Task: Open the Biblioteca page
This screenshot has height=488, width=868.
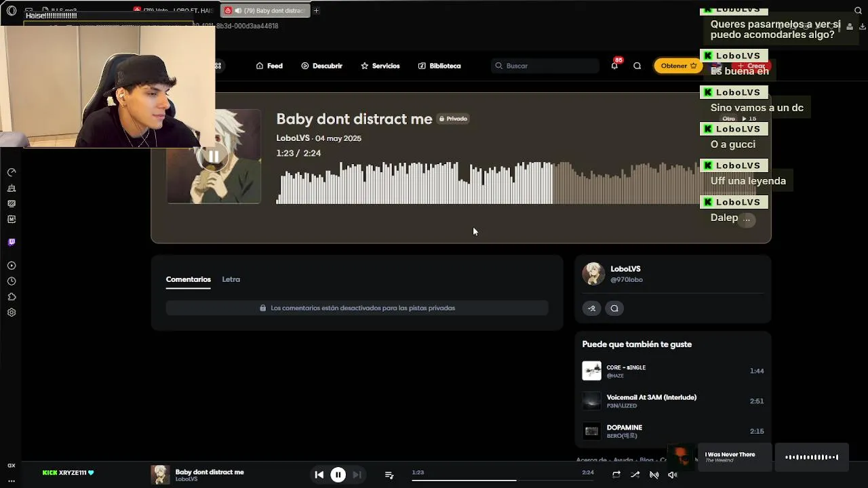Action: 439,66
